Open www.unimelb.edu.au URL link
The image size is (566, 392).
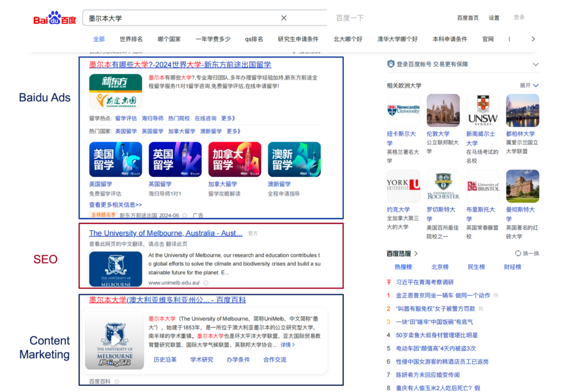(174, 283)
